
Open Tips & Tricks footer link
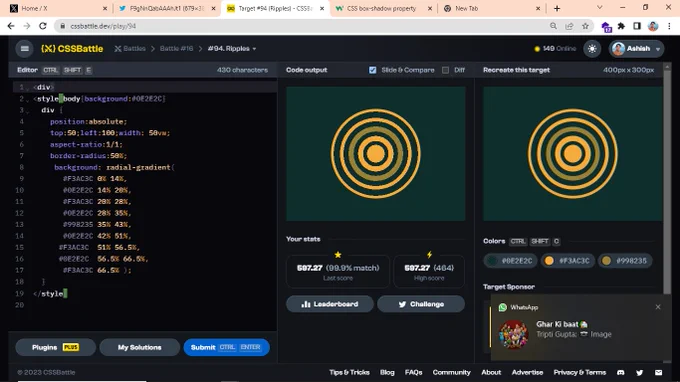[349, 372]
